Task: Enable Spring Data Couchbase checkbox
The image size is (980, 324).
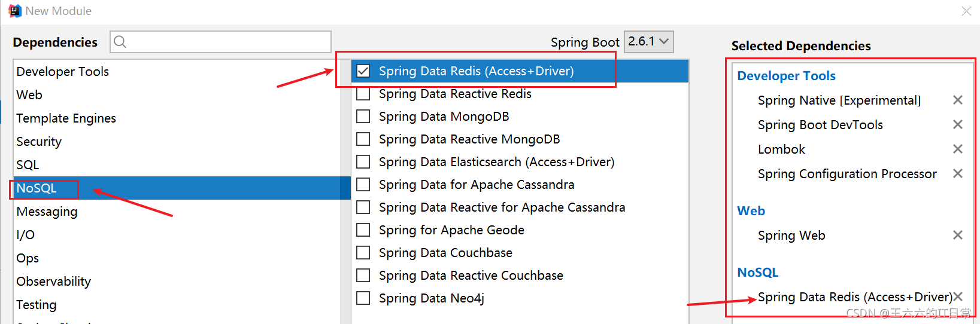Action: (x=363, y=253)
